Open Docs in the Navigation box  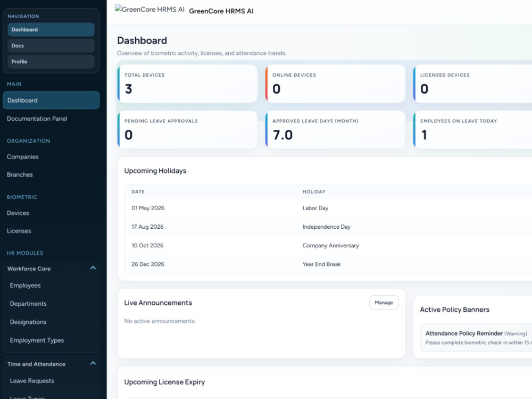tap(51, 45)
